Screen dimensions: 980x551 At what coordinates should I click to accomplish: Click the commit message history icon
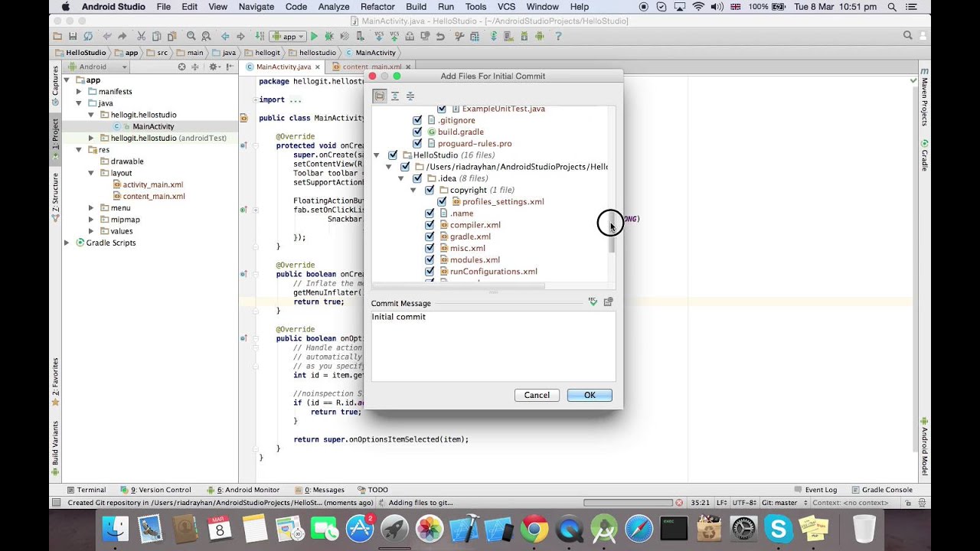(x=608, y=302)
